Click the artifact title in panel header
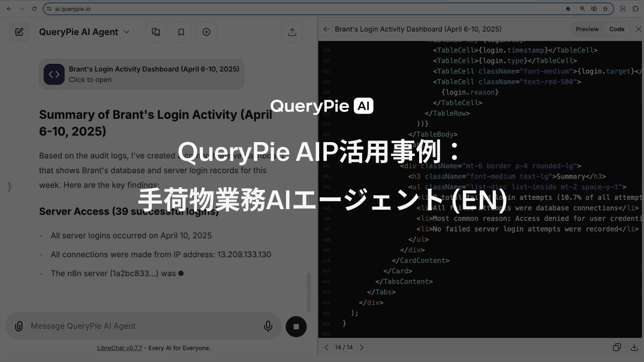 point(418,29)
